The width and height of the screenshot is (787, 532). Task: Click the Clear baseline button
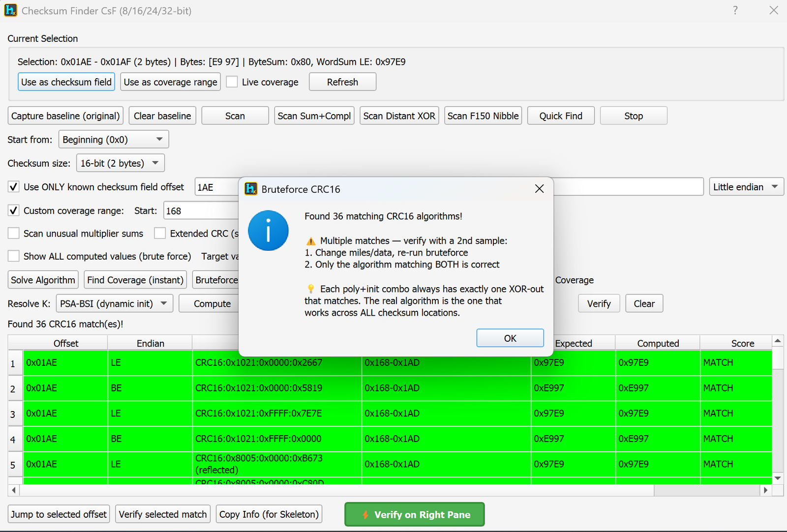point(162,116)
